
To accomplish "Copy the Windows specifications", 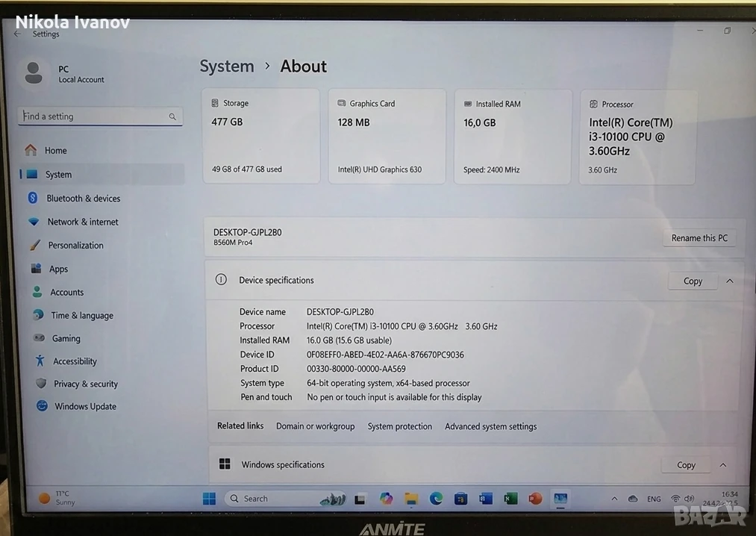I will (x=686, y=465).
